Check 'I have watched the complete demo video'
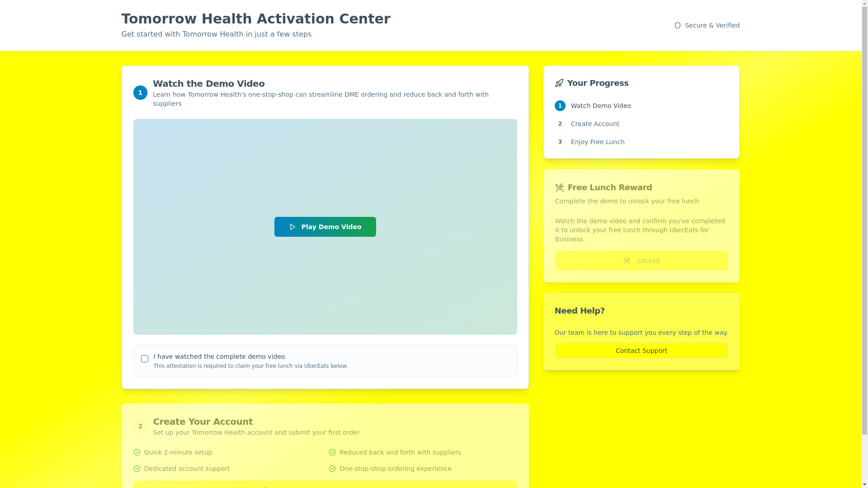 145,359
